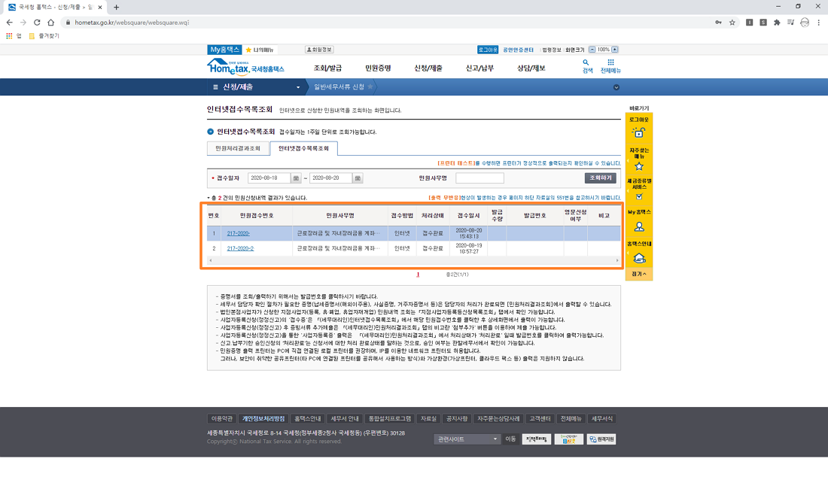This screenshot has width=828, height=504.
Task: Decrease screen size with minus icon
Action: 592,50
